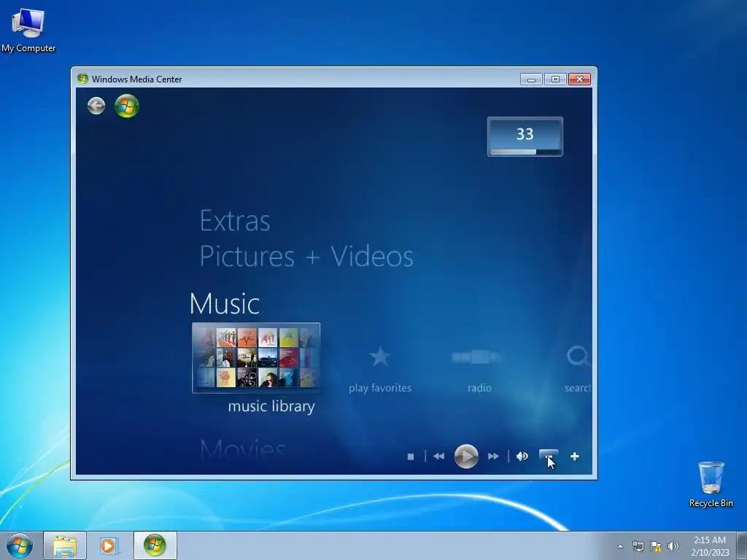Open the Windows Start menu orb

20,545
